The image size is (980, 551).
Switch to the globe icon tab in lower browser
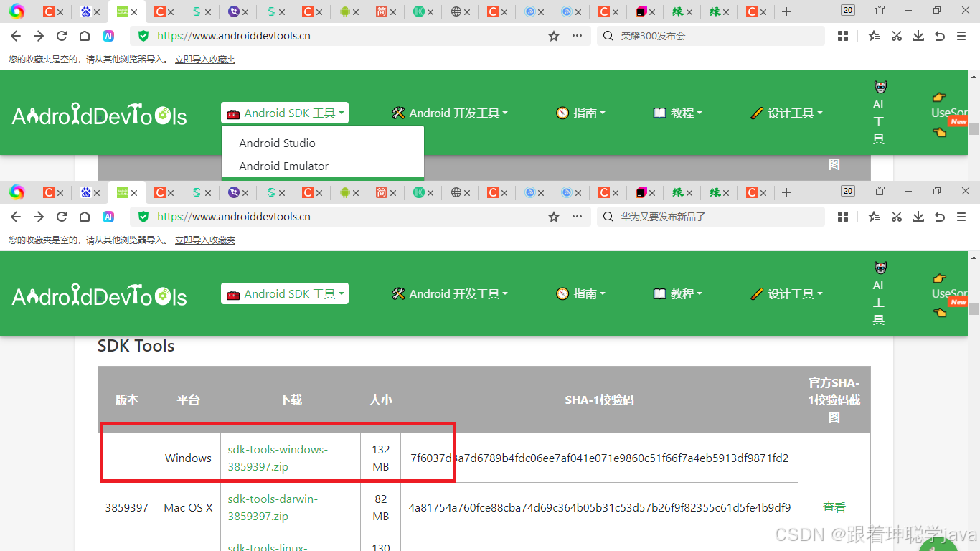pyautogui.click(x=456, y=192)
